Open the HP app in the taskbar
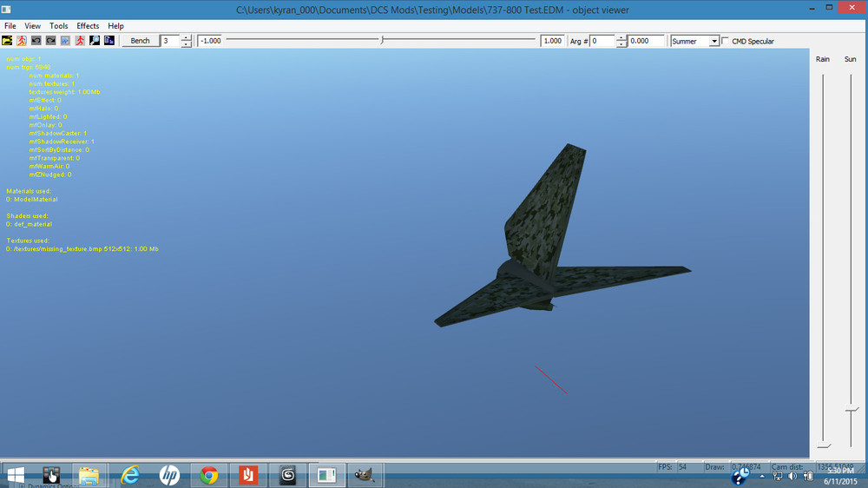This screenshot has height=488, width=868. pos(169,475)
